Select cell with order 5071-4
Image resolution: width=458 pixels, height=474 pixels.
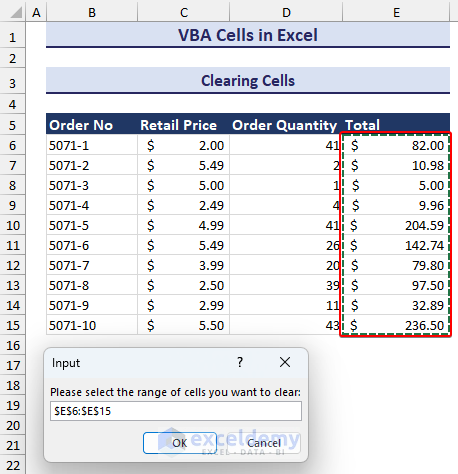pos(92,205)
